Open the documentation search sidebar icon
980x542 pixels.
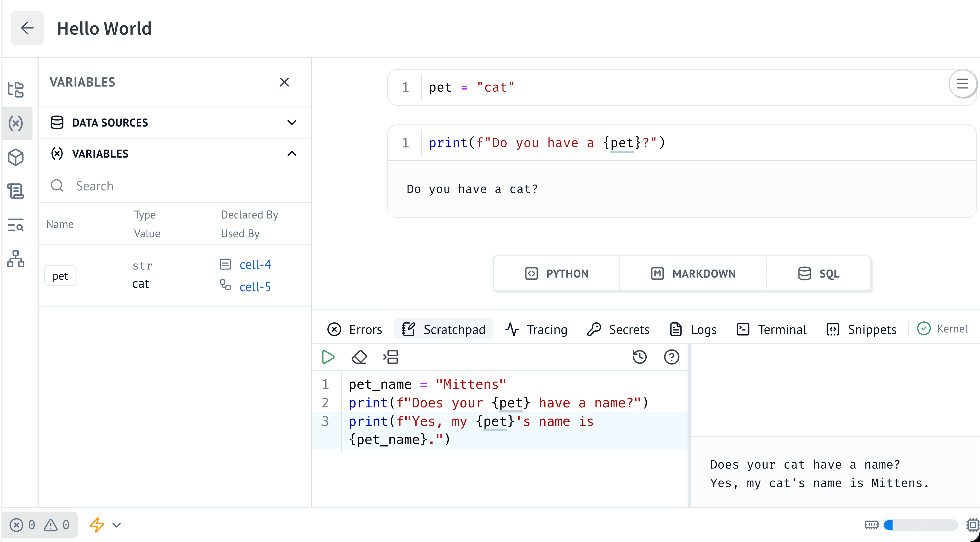[x=16, y=225]
